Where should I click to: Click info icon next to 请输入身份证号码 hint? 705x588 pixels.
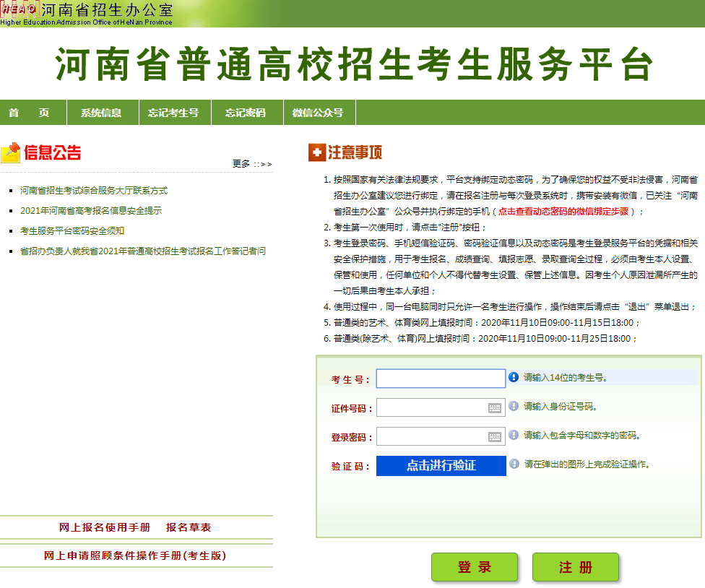click(x=514, y=406)
